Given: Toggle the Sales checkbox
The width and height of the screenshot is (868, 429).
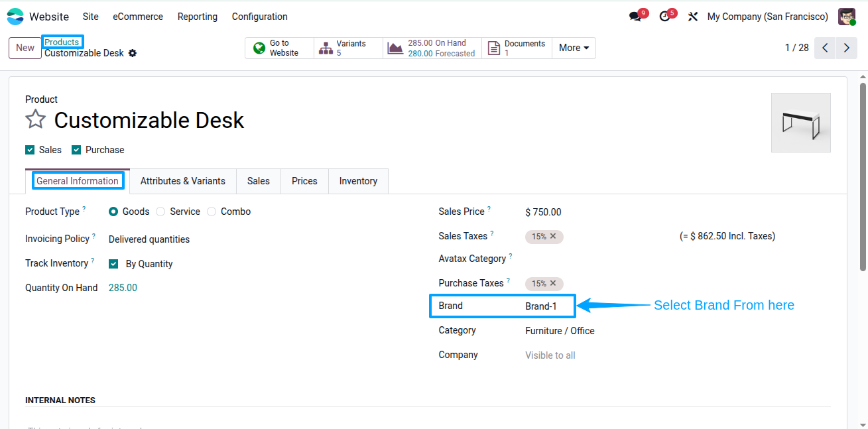Looking at the screenshot, I should click(x=30, y=150).
